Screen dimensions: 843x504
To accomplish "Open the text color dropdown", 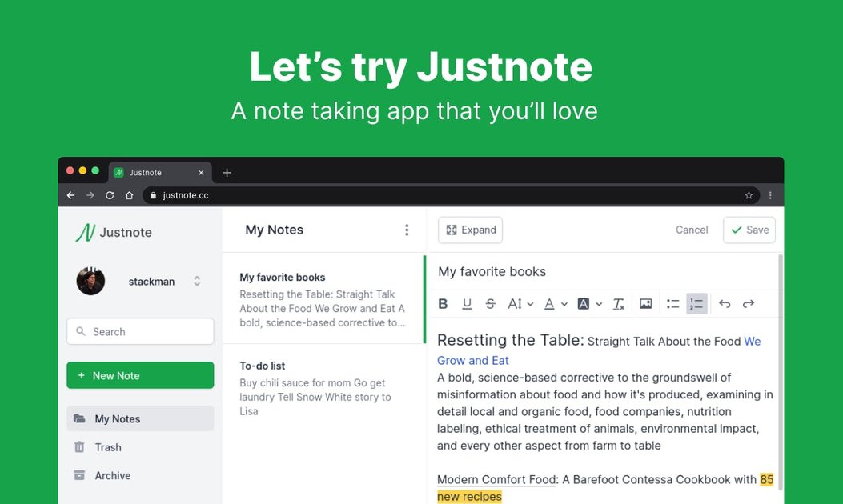I will coord(553,303).
